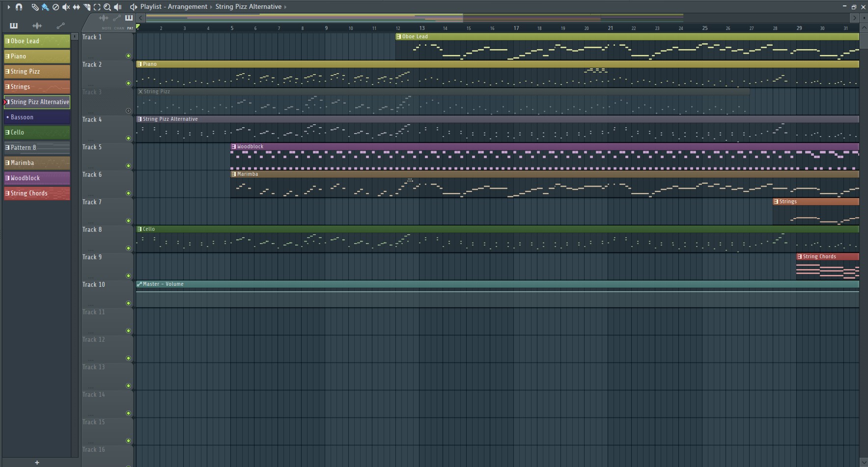The width and height of the screenshot is (868, 467).
Task: Click the Woodblock clip header
Action: point(545,146)
